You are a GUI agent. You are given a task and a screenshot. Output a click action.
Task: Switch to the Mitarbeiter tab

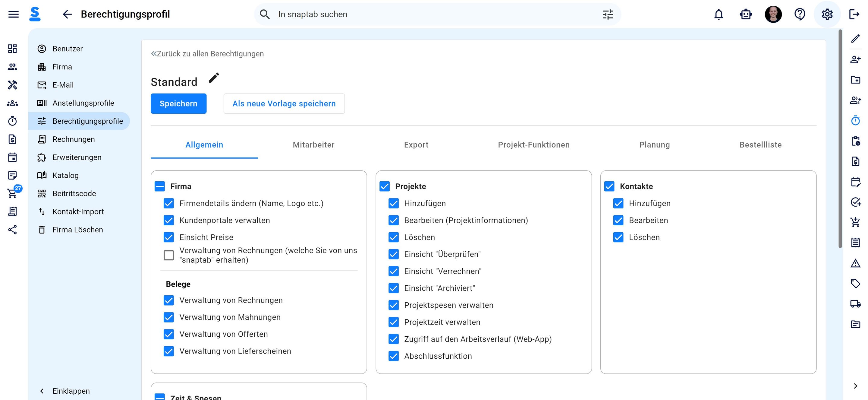(x=313, y=145)
